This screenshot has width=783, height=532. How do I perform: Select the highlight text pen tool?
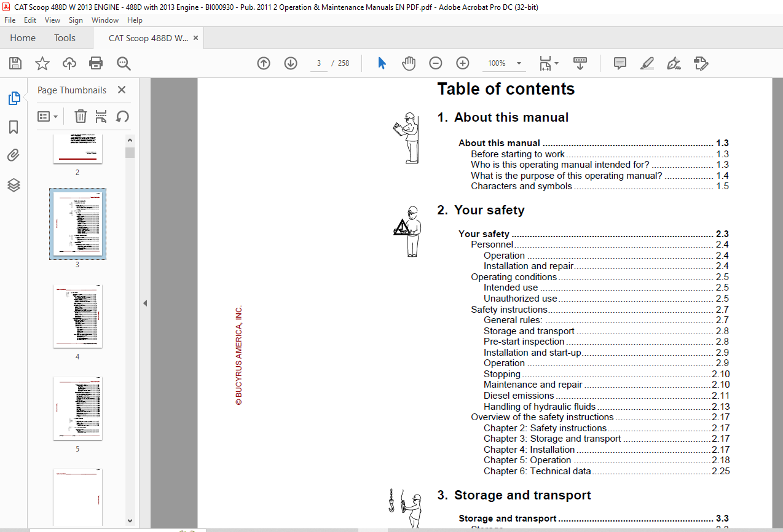647,63
